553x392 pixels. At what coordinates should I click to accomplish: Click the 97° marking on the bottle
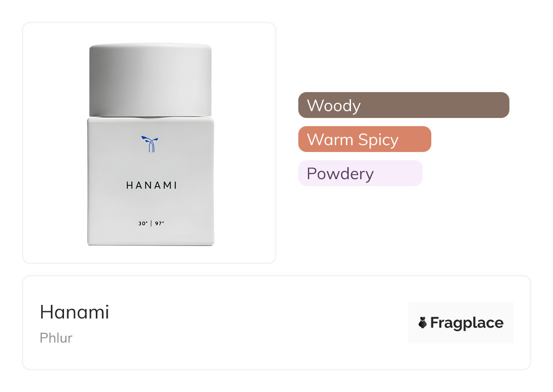[x=159, y=224]
